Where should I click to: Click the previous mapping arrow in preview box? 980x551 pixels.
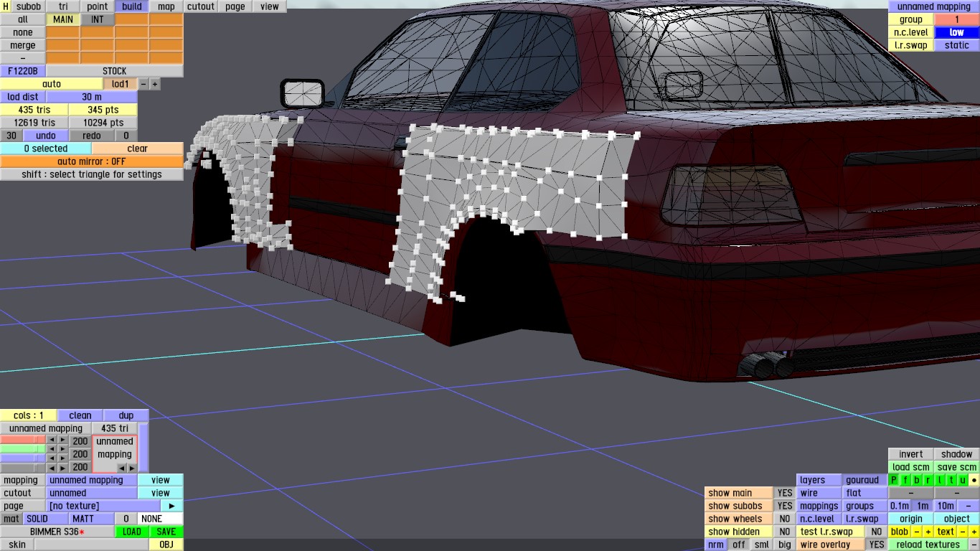(x=122, y=468)
